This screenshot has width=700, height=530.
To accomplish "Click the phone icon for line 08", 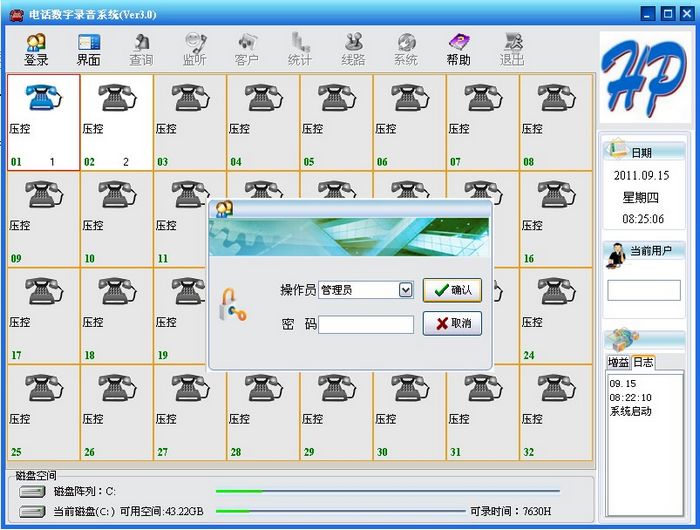I will (556, 98).
